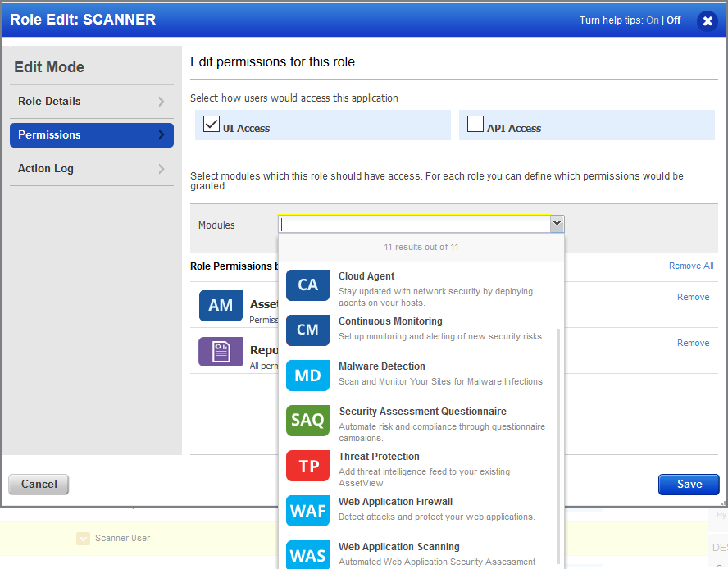The width and height of the screenshot is (728, 569).
Task: Expand the Role Details section
Action: point(91,102)
